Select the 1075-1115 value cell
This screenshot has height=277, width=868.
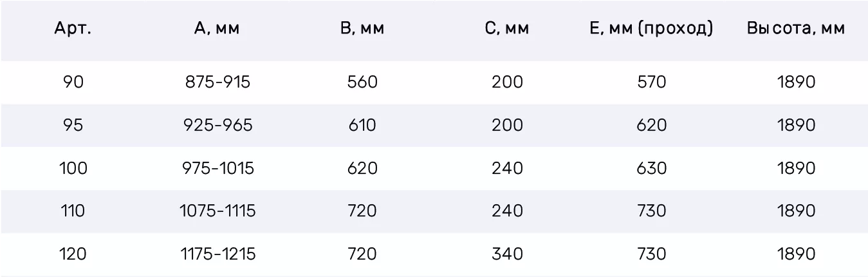click(217, 211)
